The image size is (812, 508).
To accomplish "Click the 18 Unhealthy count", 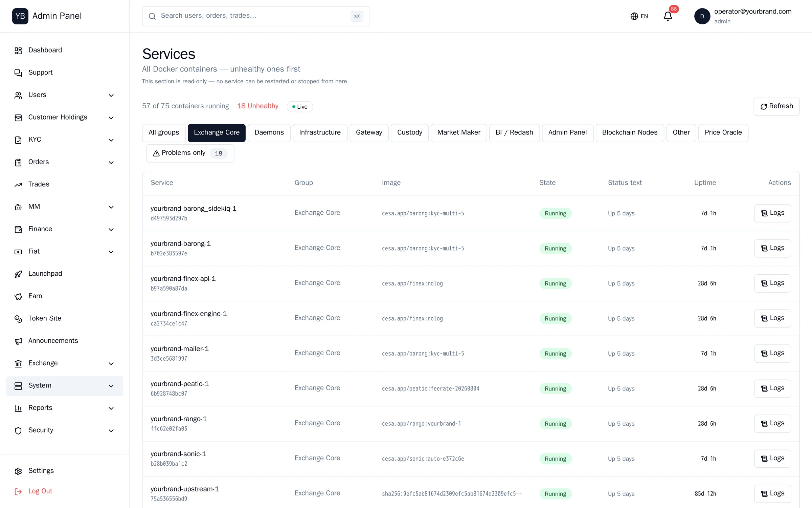I will (257, 106).
